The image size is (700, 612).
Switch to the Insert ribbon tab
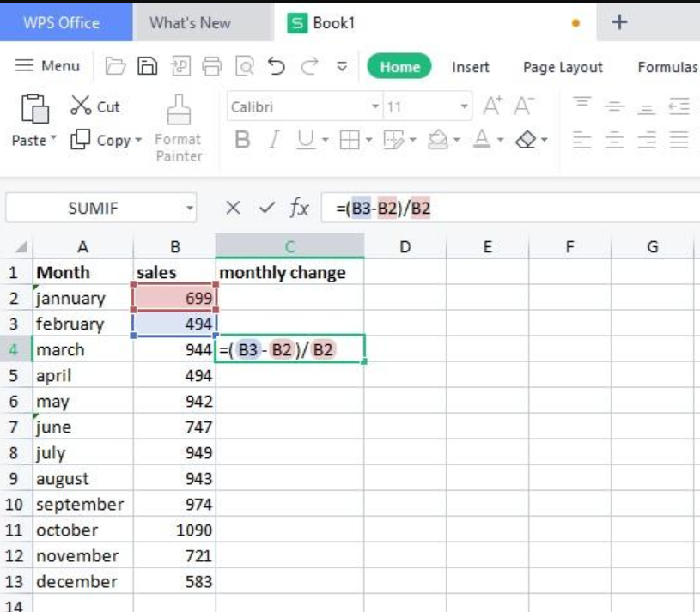pos(469,67)
